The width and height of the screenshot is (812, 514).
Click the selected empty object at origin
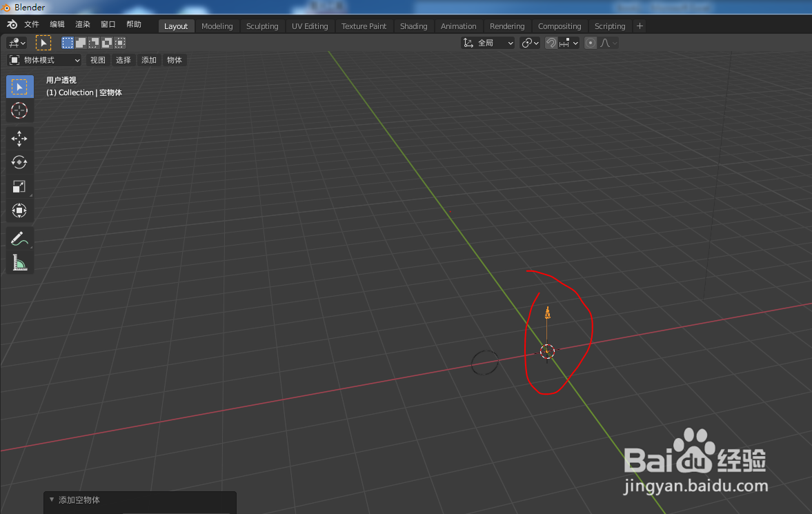pos(547,350)
